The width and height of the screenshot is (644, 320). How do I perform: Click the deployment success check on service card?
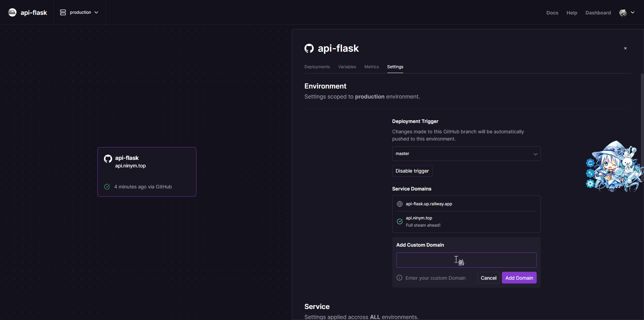tap(107, 187)
